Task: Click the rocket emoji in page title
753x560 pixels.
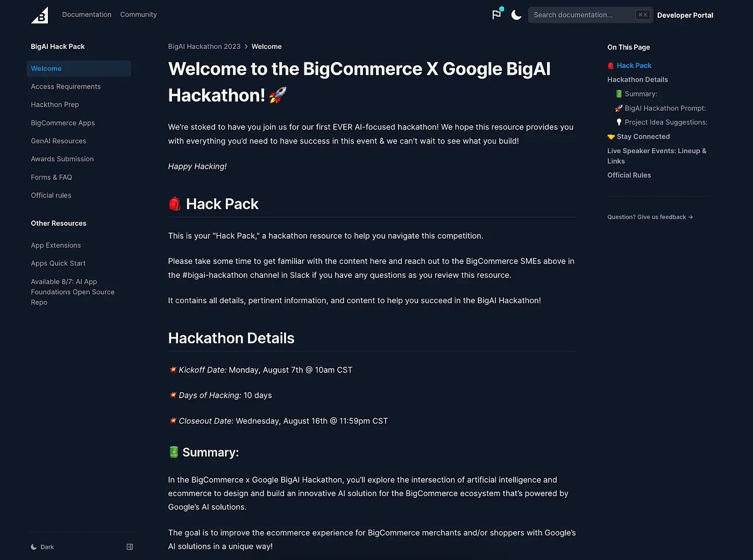Action: (278, 95)
